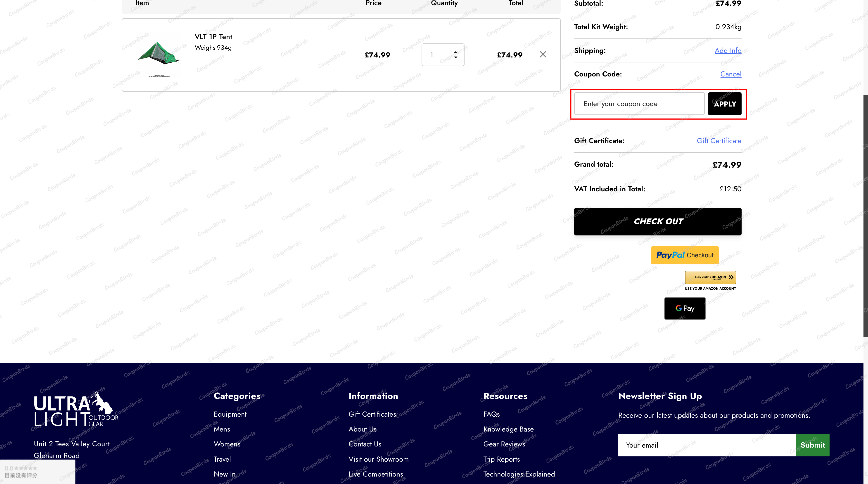
Task: Increase tent quantity with up arrow
Action: [x=455, y=52]
